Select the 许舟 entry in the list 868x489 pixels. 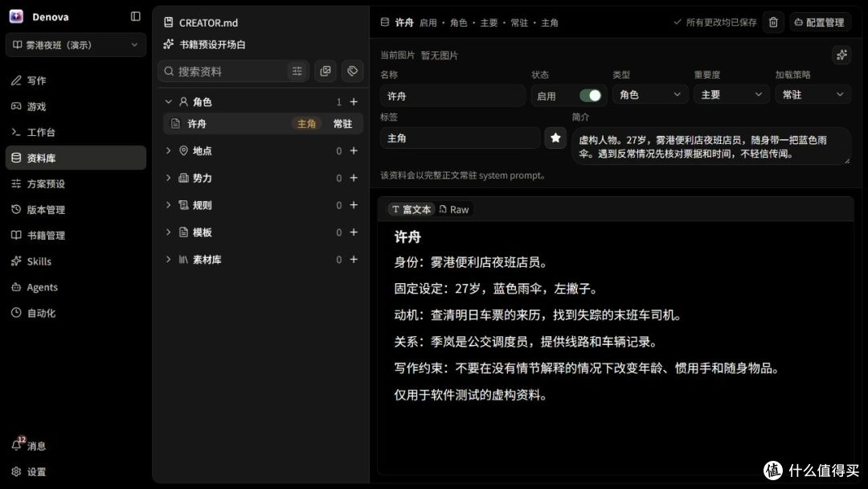click(x=263, y=124)
